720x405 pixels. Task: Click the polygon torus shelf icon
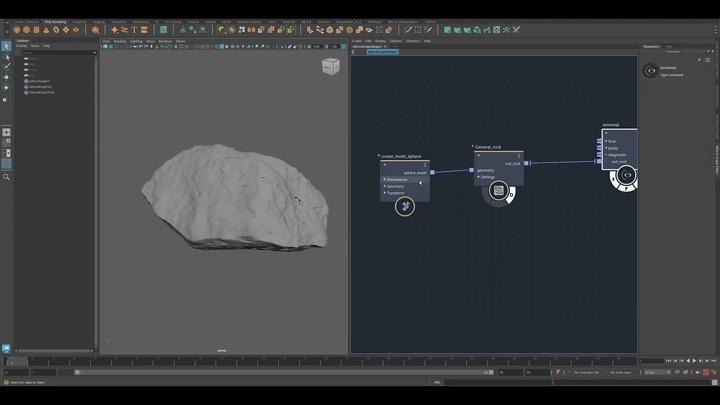56,30
